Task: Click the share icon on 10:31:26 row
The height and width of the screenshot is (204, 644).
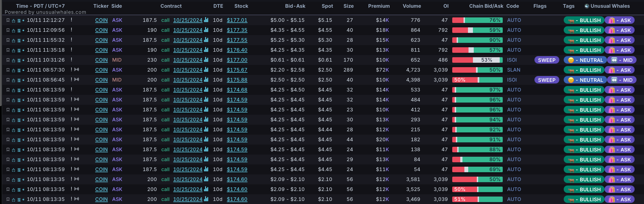Action: tap(13, 60)
